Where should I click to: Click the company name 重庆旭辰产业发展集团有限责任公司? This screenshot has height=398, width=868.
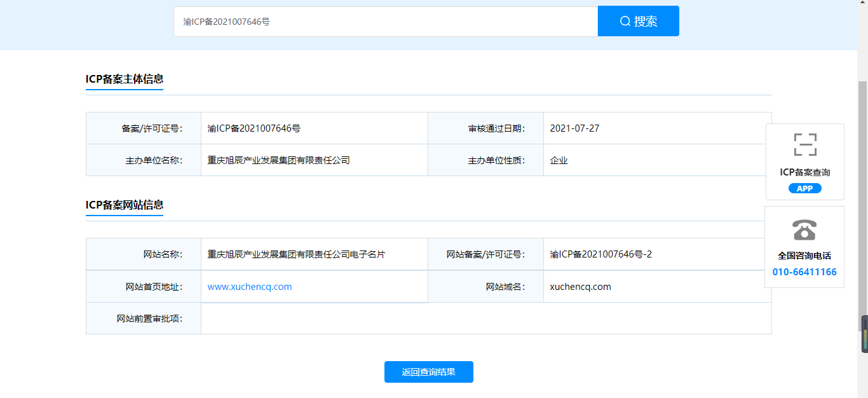(x=279, y=160)
